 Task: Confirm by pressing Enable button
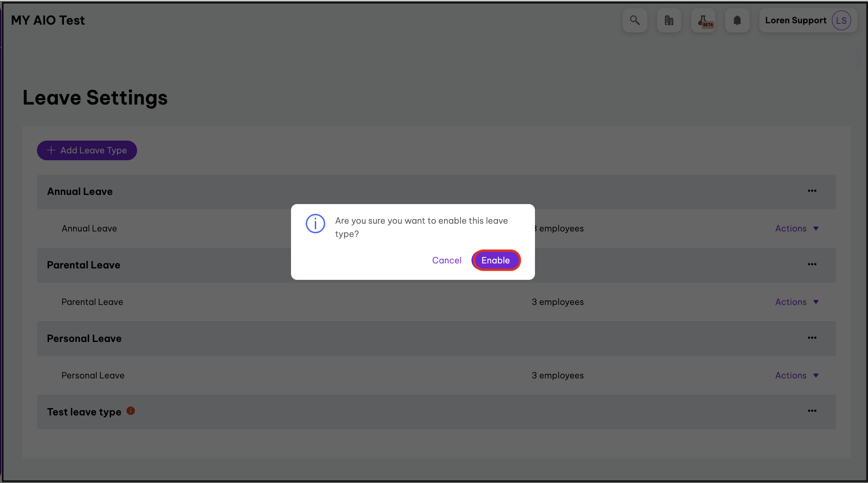496,260
